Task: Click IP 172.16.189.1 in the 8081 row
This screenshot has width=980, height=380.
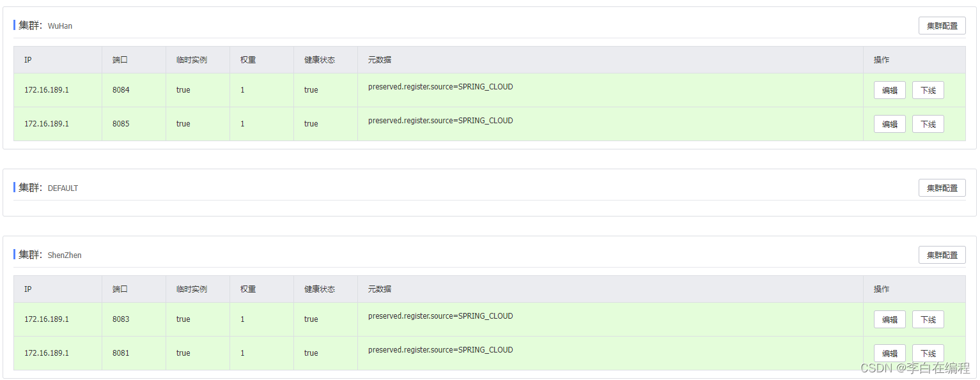Action: coord(47,353)
